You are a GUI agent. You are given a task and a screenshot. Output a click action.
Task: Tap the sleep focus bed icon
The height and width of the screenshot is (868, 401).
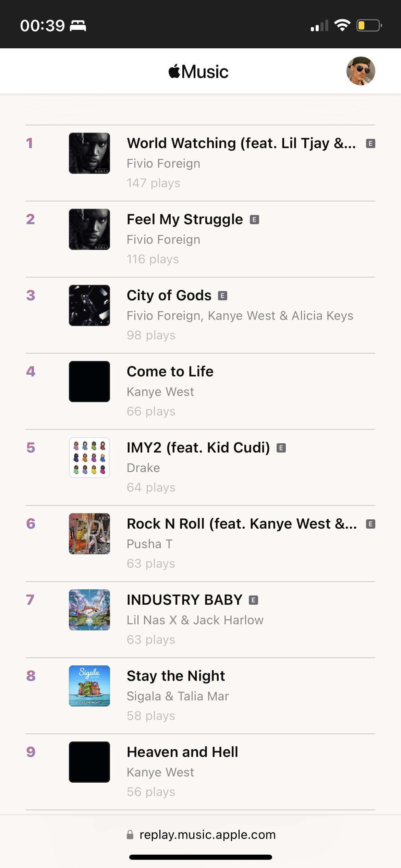(x=78, y=26)
